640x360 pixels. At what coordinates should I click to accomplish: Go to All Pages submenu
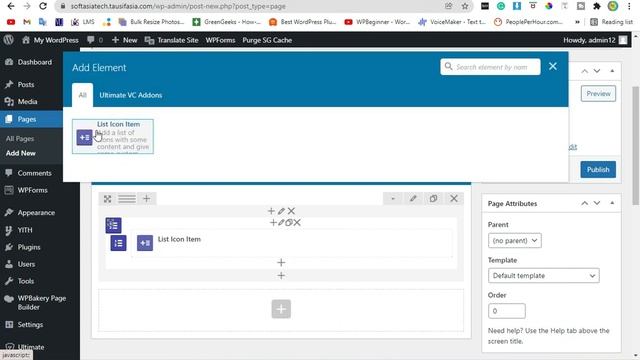(x=20, y=139)
